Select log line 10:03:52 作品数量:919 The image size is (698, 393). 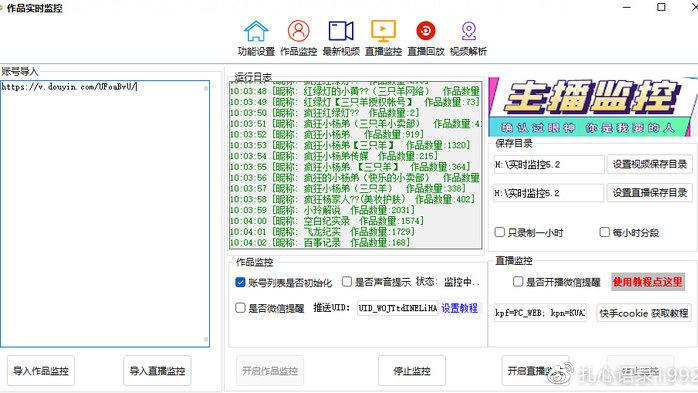327,134
